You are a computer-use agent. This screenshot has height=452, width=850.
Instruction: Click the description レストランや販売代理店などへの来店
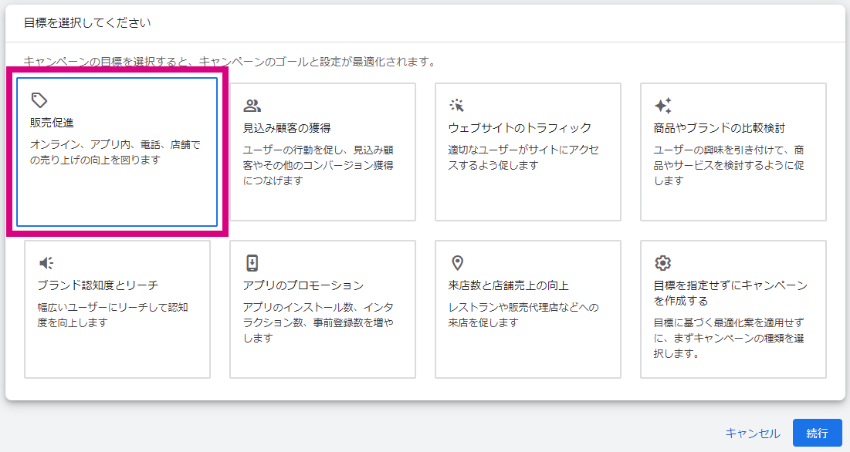523,315
